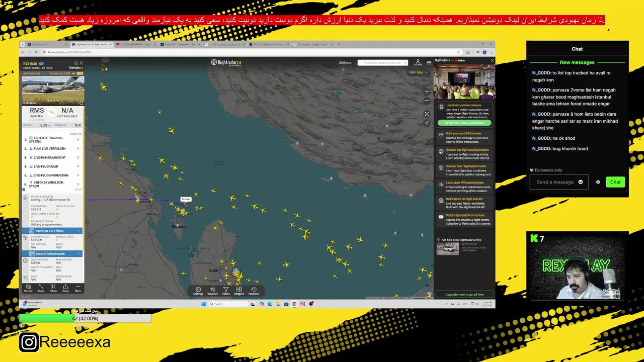Click the browser address bar URL

[x=69, y=52]
